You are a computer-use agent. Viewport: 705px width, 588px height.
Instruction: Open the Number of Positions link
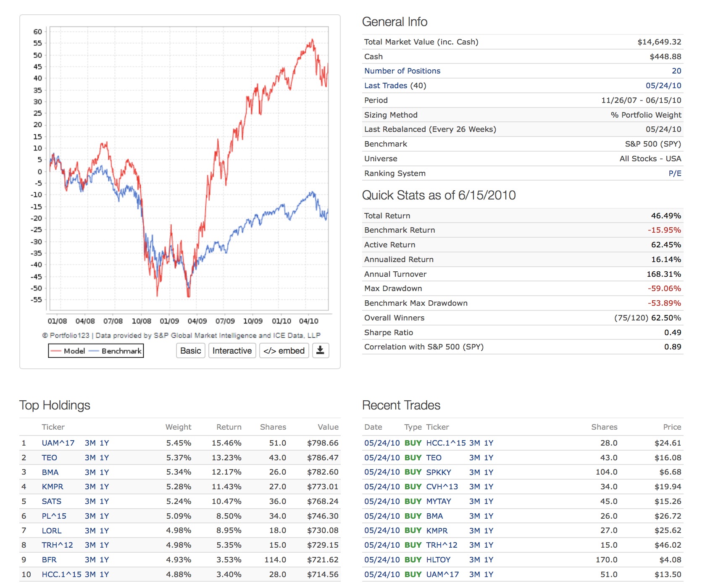coord(402,71)
